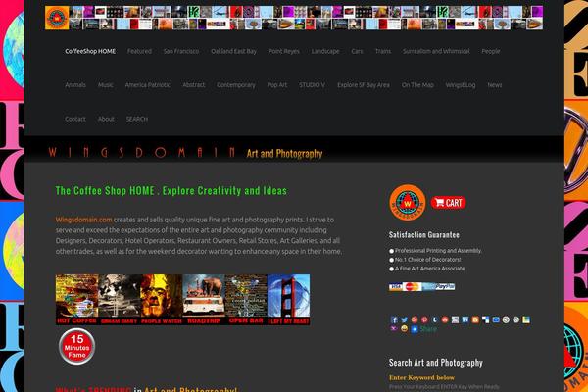Share page via Facebook icon

(x=394, y=319)
